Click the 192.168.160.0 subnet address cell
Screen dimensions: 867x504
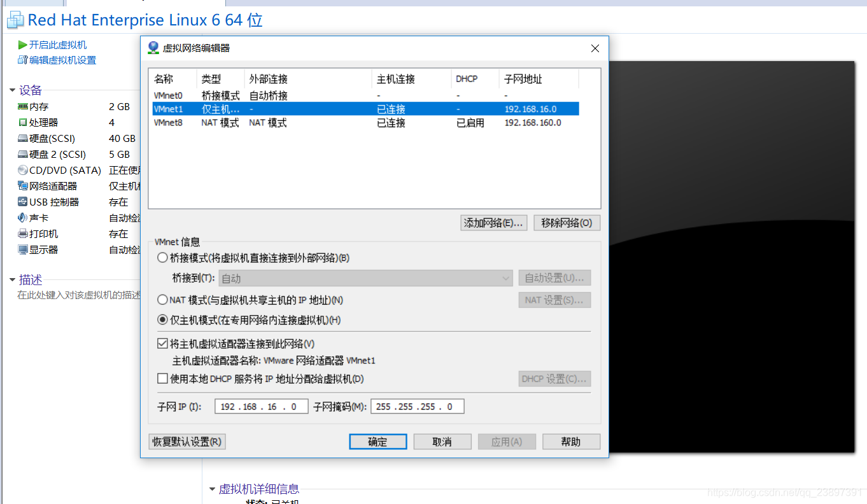click(533, 123)
